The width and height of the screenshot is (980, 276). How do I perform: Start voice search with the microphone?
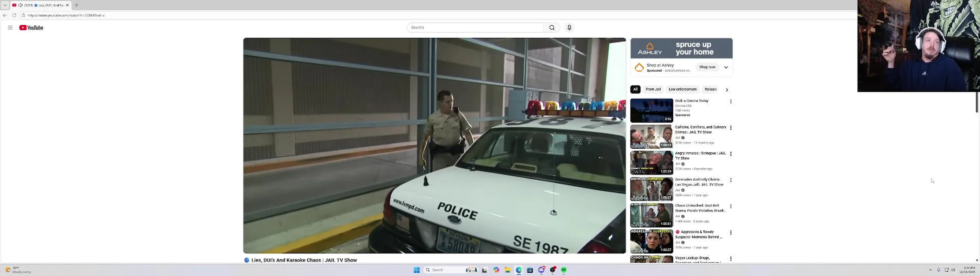point(569,28)
